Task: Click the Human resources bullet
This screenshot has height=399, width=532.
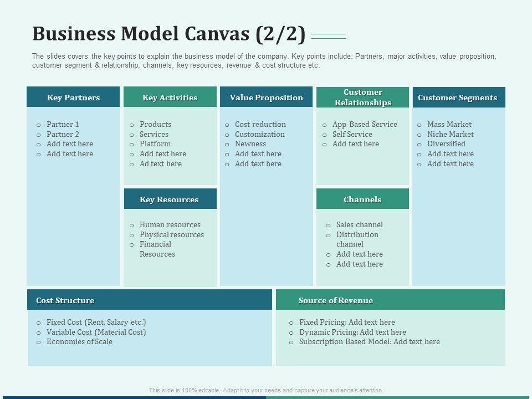Action: point(170,224)
